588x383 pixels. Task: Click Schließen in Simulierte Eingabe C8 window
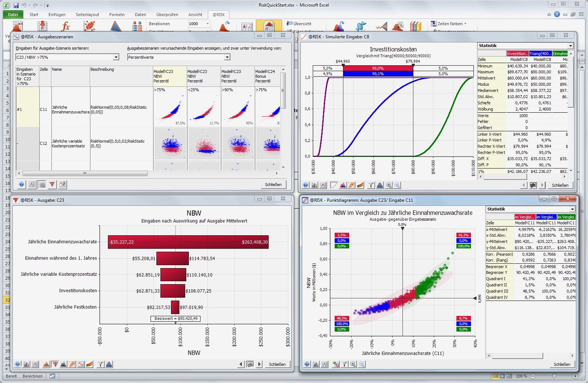(x=560, y=185)
